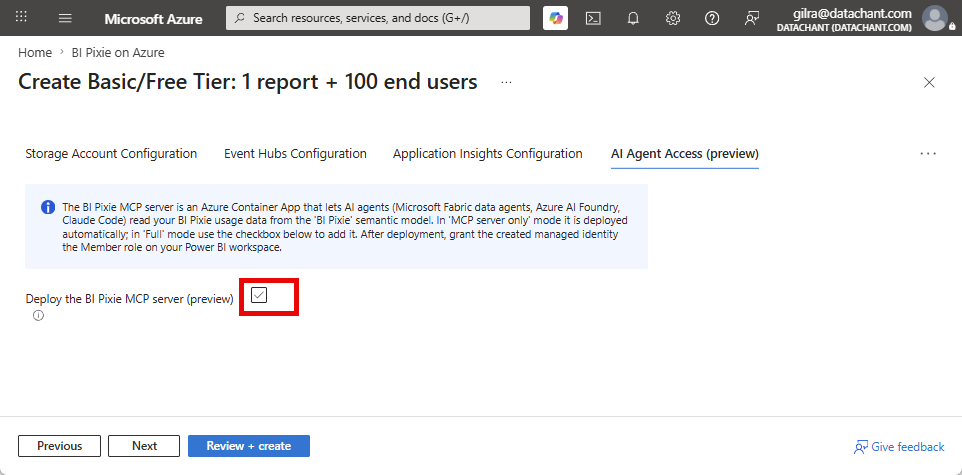Viewport: 962px width, 475px height.
Task: Click the page title 'Create Basic/Free Tier'
Action: tap(248, 82)
